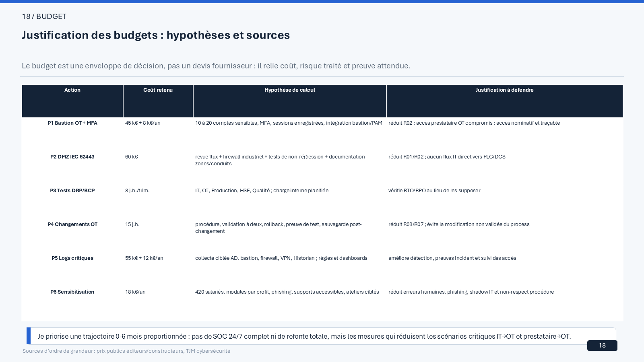Click the 'Action' column header
This screenshot has width=644, height=362.
click(x=72, y=101)
